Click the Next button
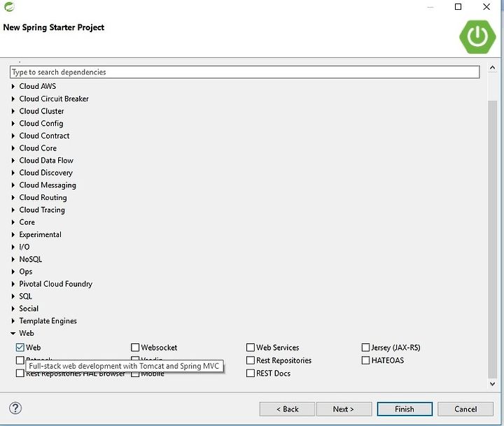This screenshot has width=504, height=426. coord(344,409)
